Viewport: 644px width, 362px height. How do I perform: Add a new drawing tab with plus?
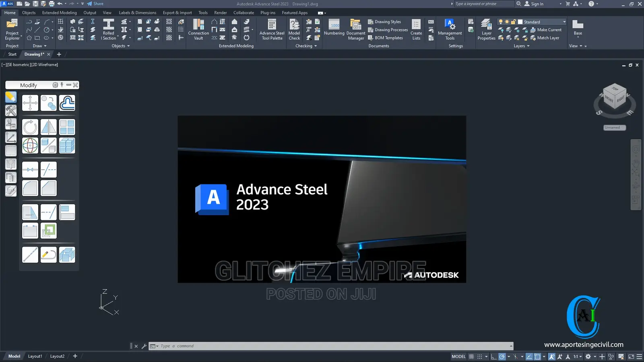point(59,54)
